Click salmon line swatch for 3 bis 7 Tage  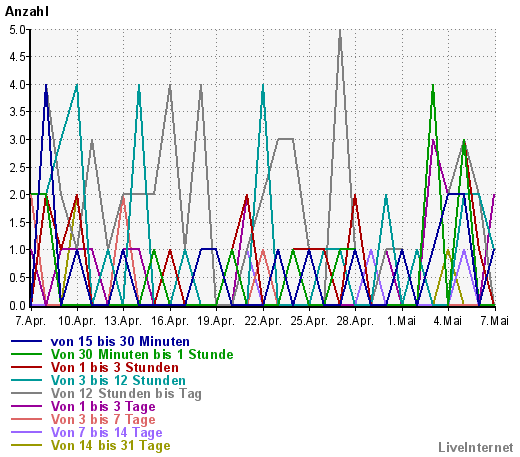coord(27,419)
